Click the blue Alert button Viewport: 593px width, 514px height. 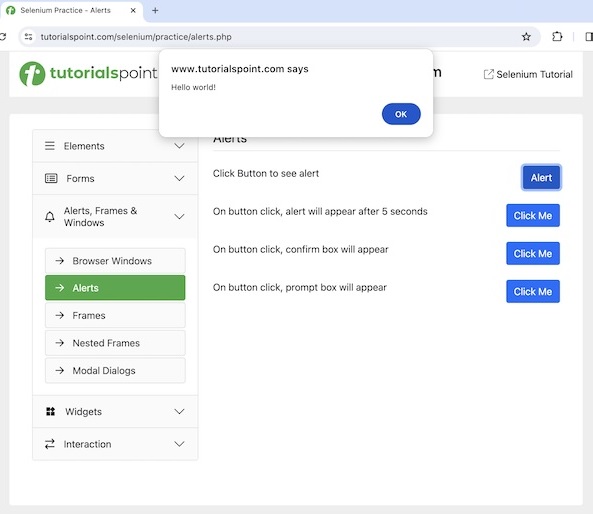(x=541, y=177)
